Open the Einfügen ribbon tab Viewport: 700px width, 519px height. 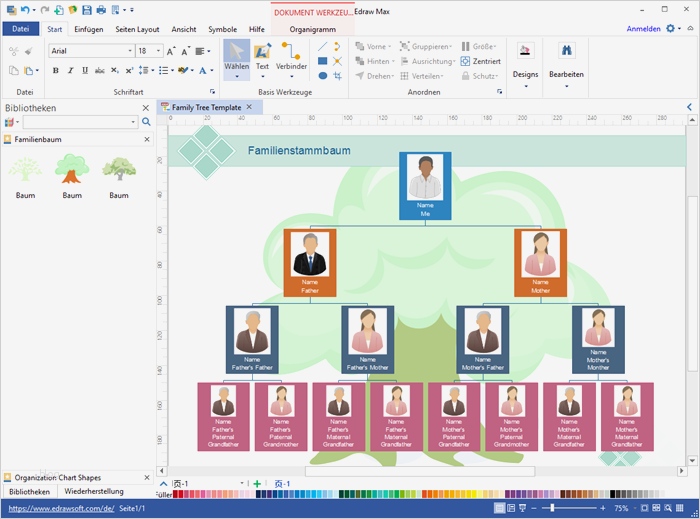pyautogui.click(x=88, y=29)
